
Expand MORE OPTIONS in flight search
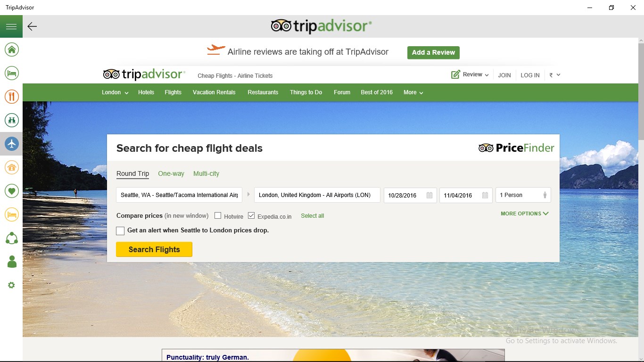(x=525, y=214)
